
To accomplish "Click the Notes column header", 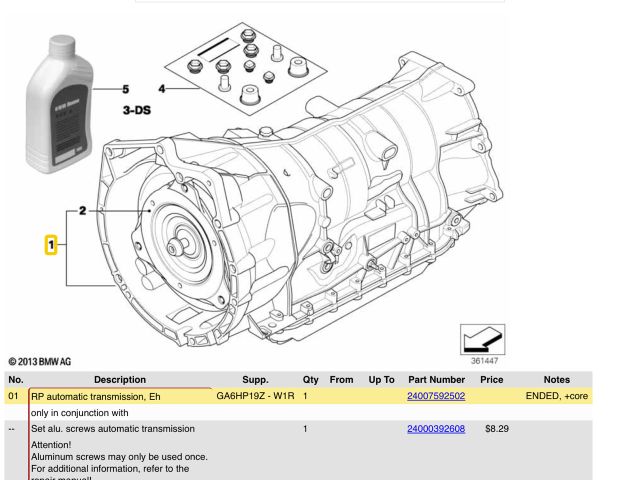I will [x=556, y=380].
